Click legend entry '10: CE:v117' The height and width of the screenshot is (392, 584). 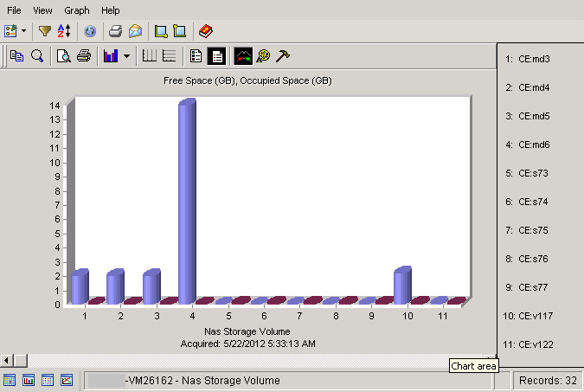[528, 316]
